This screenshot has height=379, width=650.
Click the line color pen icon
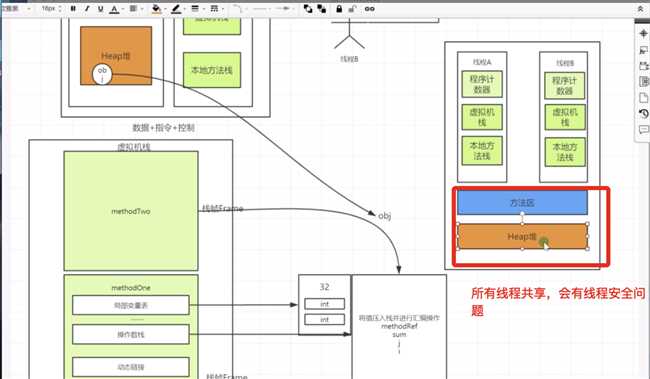pos(176,9)
